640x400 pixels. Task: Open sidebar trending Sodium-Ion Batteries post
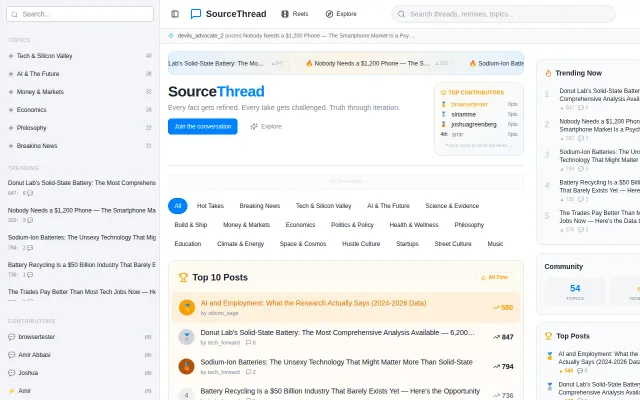[82, 242]
